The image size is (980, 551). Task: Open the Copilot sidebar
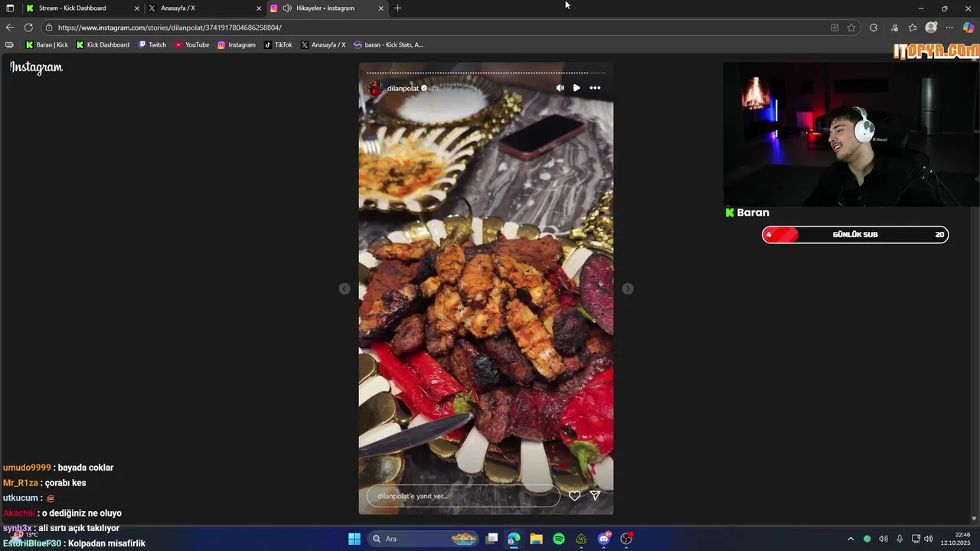pos(969,28)
